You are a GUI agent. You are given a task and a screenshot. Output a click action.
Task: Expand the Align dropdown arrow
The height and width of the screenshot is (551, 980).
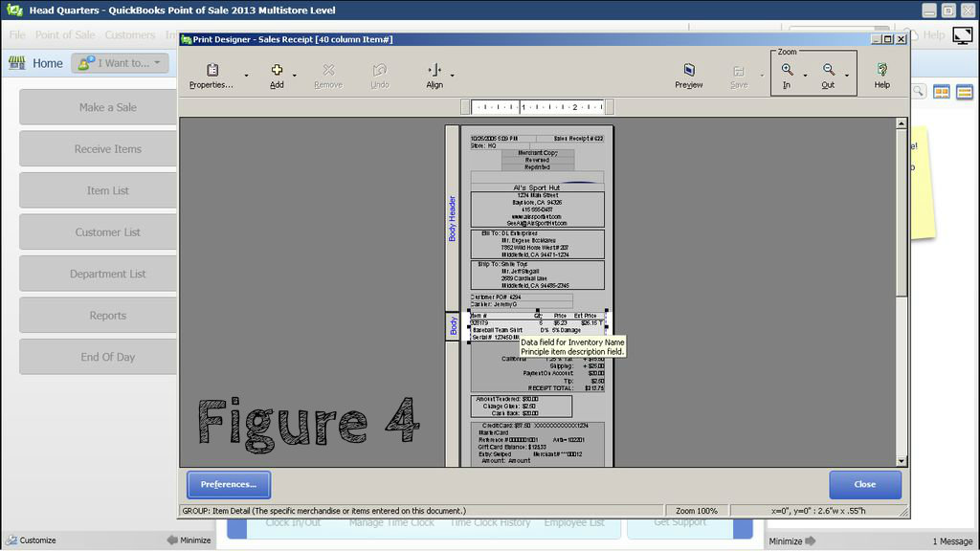pyautogui.click(x=453, y=76)
